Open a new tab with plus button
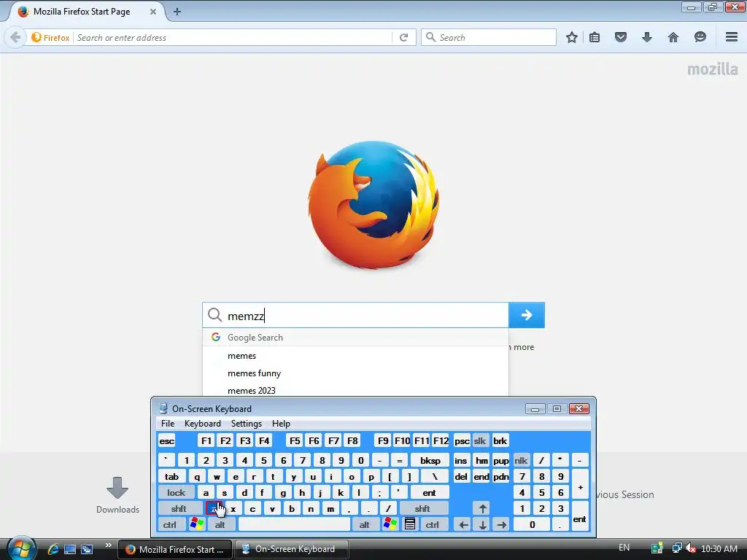Image resolution: width=747 pixels, height=560 pixels. tap(177, 12)
